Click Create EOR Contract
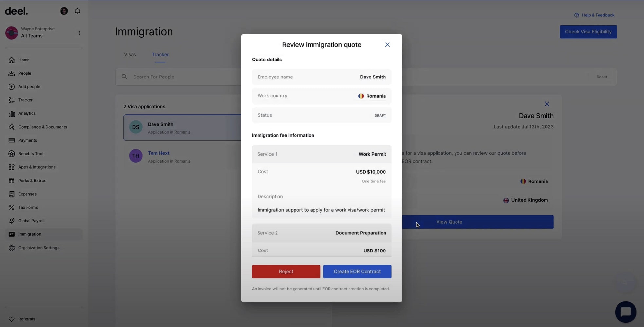Screen dimensions: 644x327 click(x=357, y=271)
